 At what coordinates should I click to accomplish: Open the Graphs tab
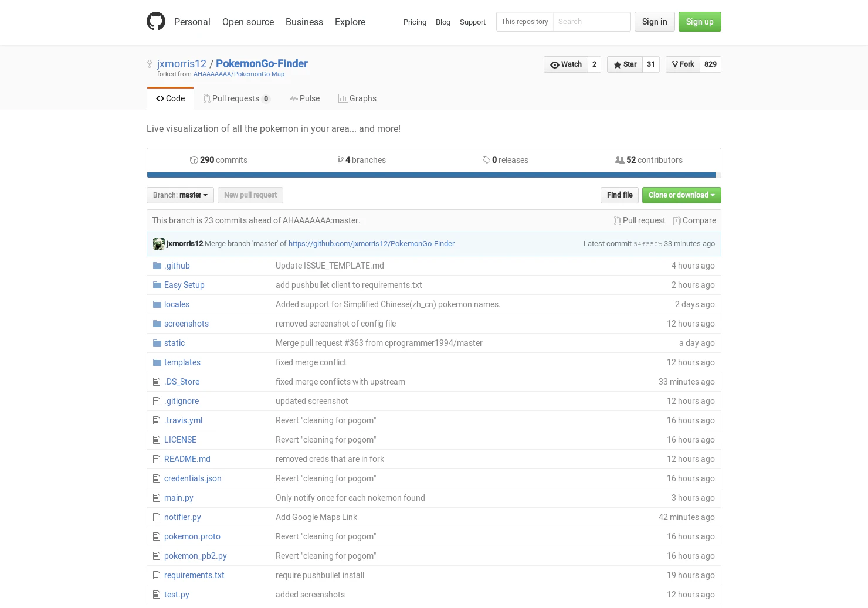click(x=357, y=98)
